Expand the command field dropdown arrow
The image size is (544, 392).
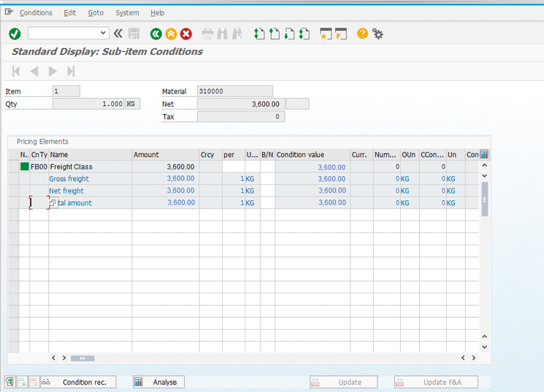tap(103, 34)
